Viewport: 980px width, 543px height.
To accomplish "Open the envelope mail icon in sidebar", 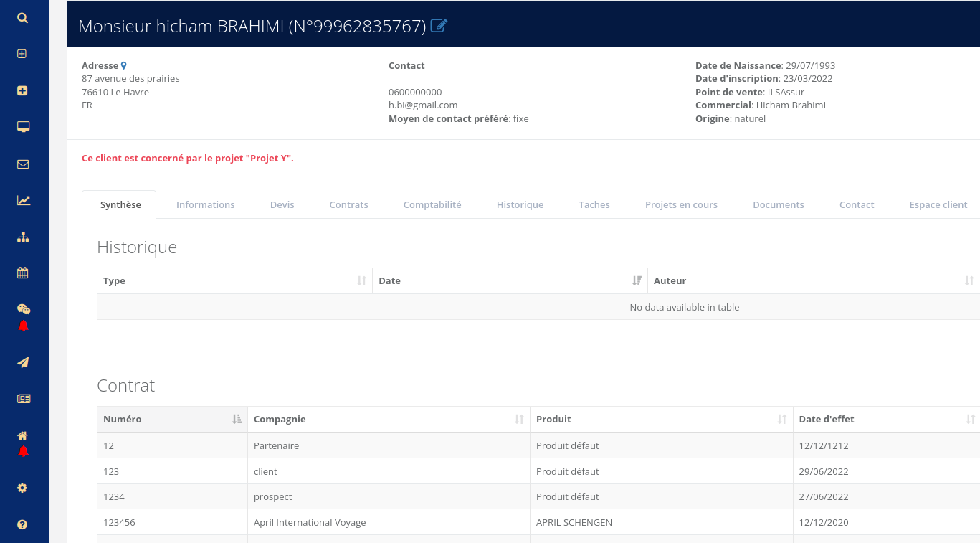I will [23, 164].
